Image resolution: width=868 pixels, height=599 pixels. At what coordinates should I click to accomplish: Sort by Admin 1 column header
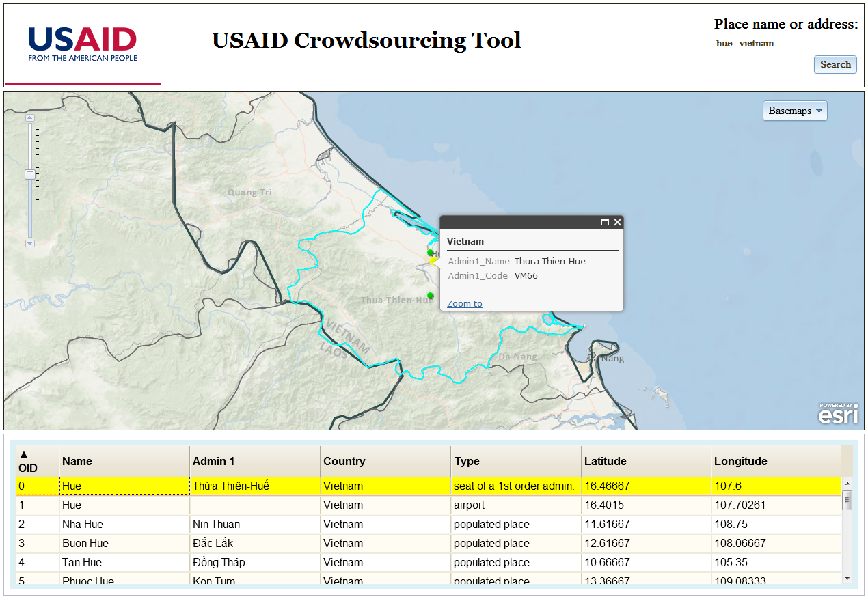[255, 462]
